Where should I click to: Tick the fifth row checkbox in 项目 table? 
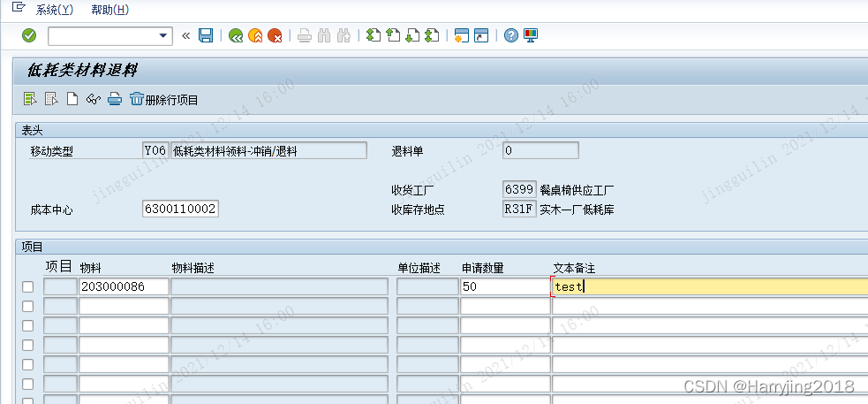[x=27, y=364]
